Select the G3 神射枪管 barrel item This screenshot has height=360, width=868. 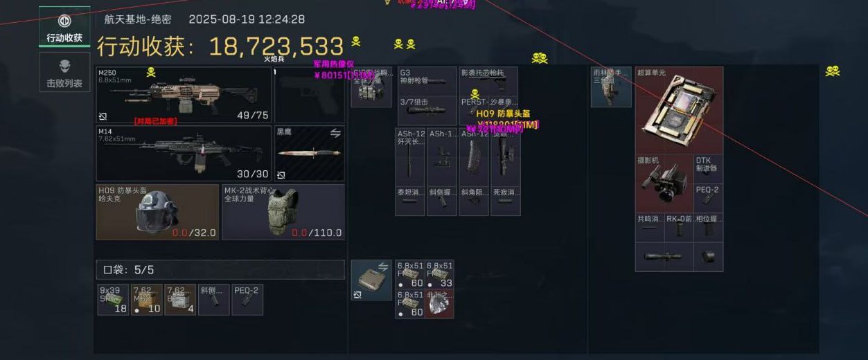coord(427,81)
